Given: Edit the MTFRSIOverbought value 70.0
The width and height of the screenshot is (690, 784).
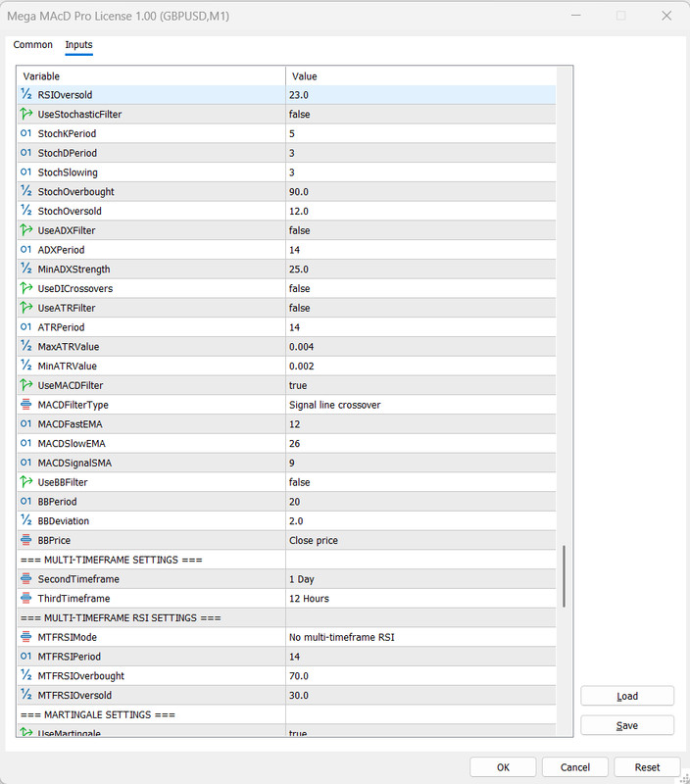Looking at the screenshot, I should pyautogui.click(x=420, y=676).
